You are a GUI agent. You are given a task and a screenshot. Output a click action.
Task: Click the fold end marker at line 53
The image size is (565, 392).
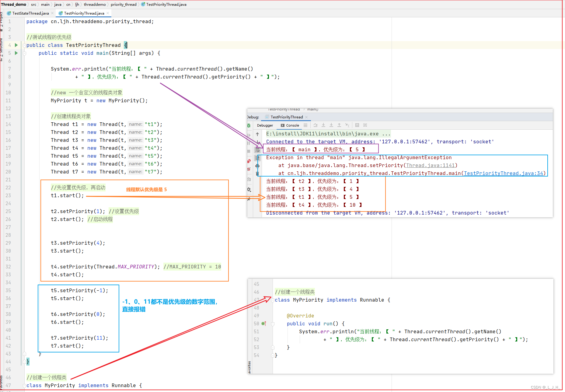[x=273, y=348]
